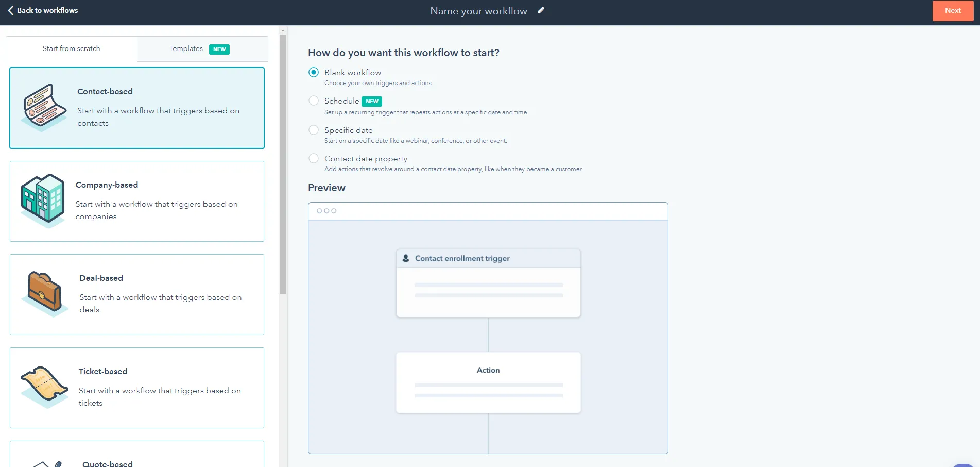This screenshot has width=980, height=467.
Task: Select the Company-based building illustration
Action: pos(43,201)
